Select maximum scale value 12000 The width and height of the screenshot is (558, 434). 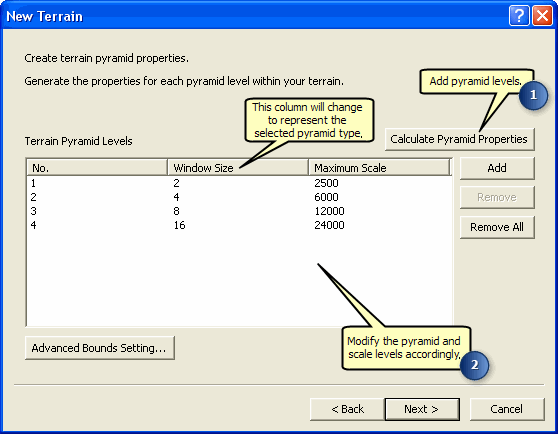tap(329, 211)
